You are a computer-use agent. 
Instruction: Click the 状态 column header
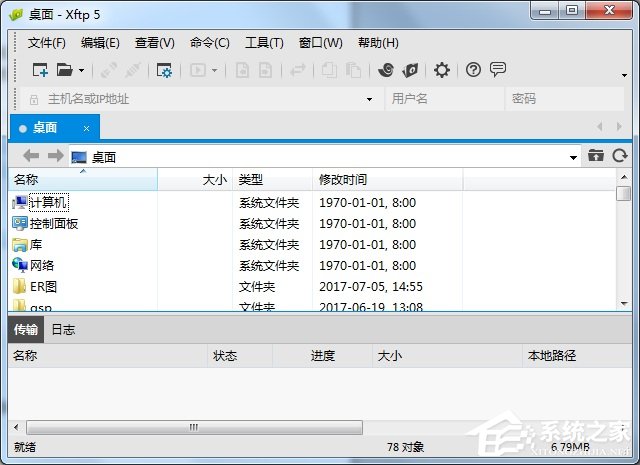click(240, 356)
